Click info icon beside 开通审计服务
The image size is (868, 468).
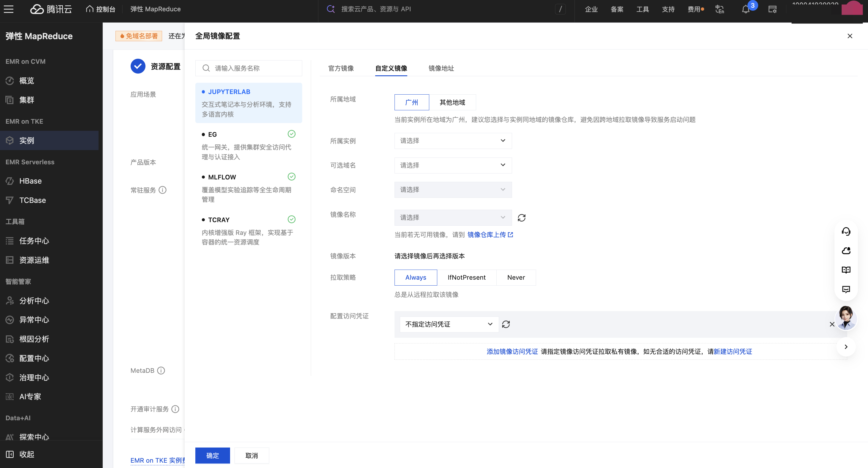pos(175,409)
